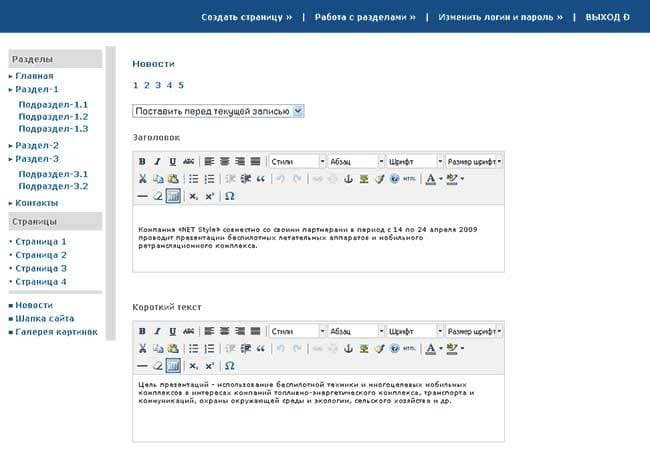Click inside the Короткий текст text area

318,408
